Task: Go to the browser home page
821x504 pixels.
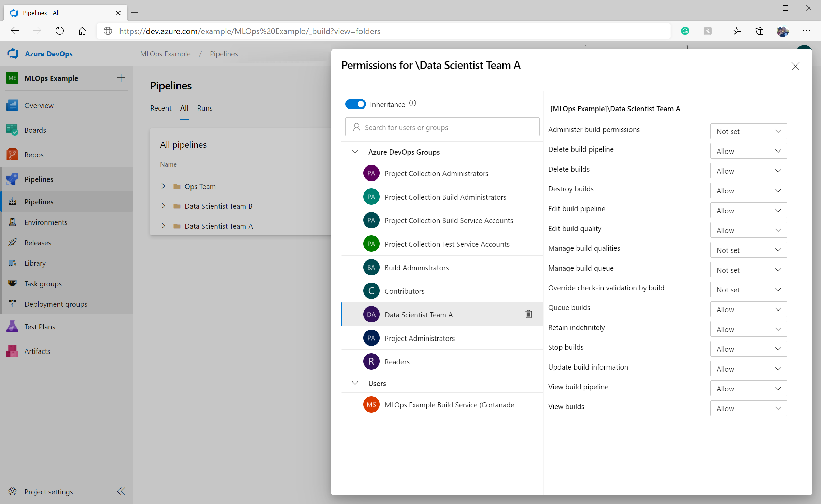Action: tap(82, 31)
